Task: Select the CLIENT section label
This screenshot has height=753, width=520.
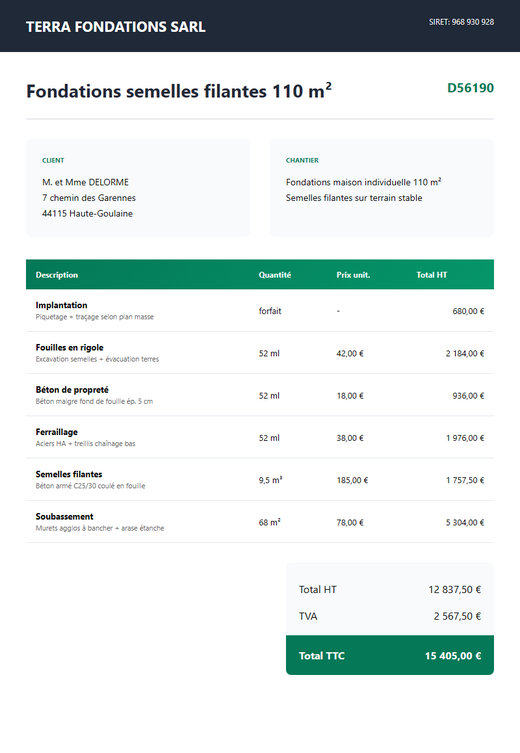Action: tap(53, 160)
